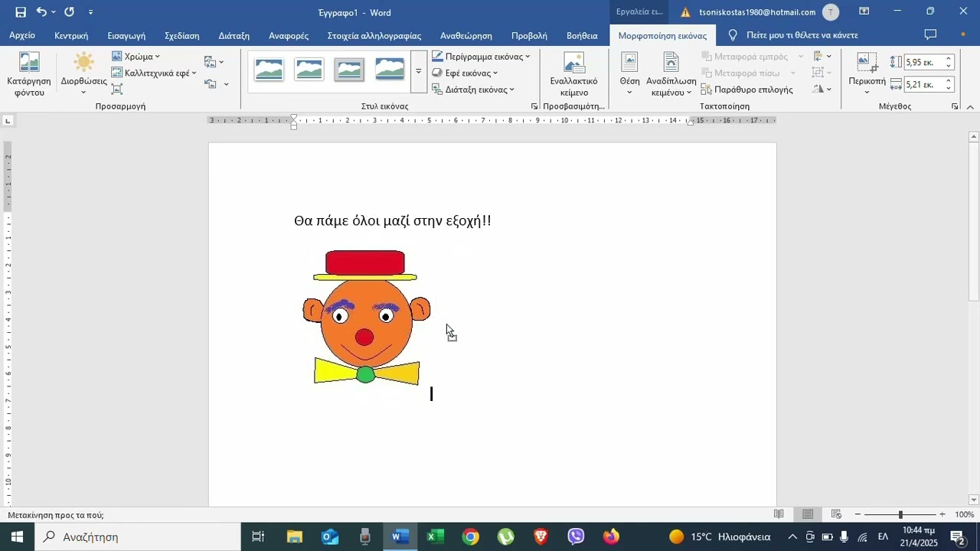Click the picture width field 5,21 εκ.
Viewport: 980px width, 551px height.
pyautogui.click(x=923, y=84)
